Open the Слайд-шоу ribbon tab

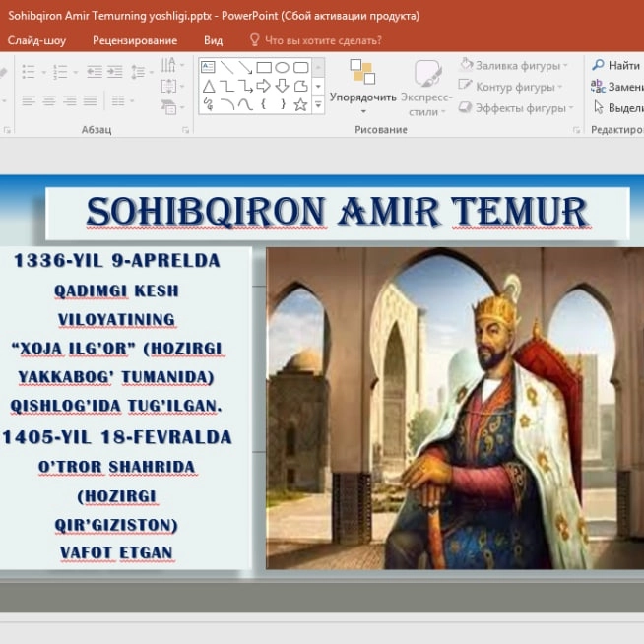point(36,40)
